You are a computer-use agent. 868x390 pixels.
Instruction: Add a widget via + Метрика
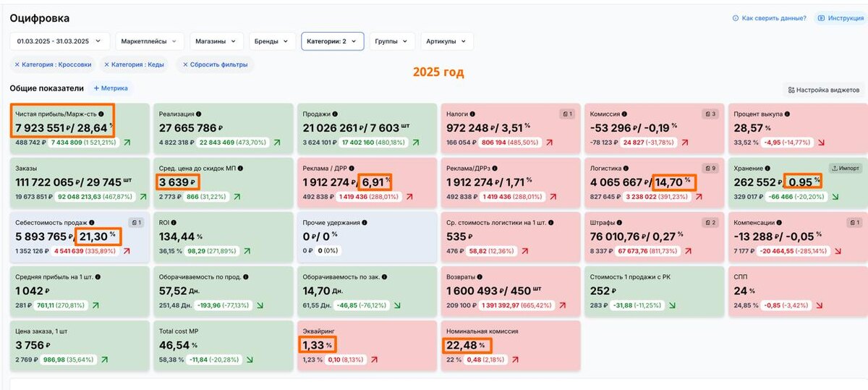(x=111, y=88)
